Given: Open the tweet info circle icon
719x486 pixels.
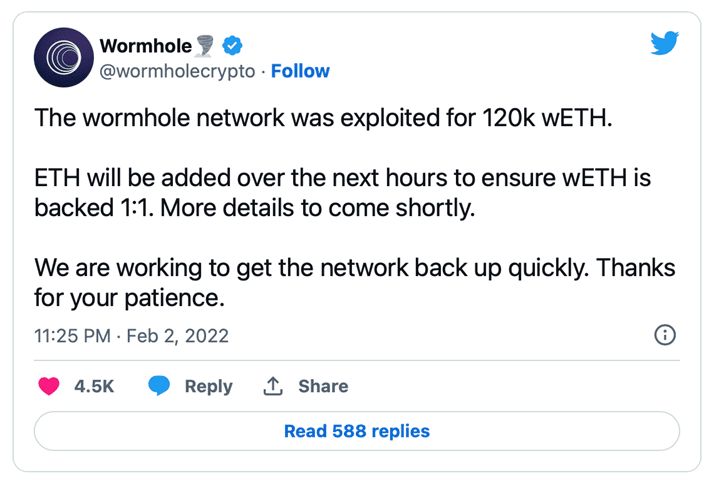Looking at the screenshot, I should (x=665, y=335).
